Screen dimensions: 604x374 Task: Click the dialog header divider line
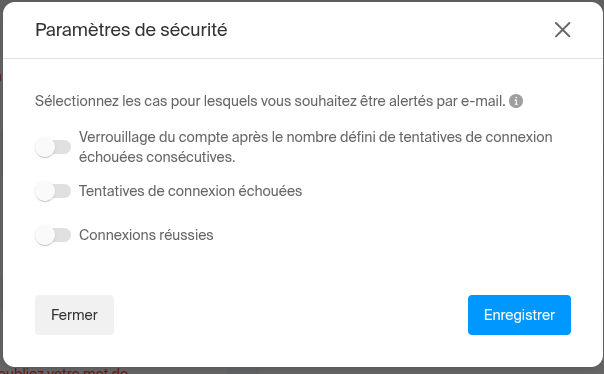303,59
